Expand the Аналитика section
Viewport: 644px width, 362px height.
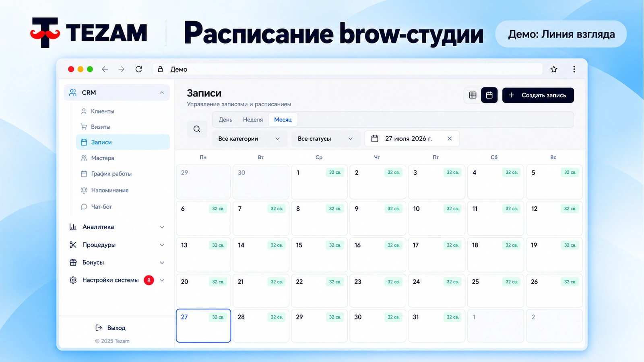coord(162,227)
